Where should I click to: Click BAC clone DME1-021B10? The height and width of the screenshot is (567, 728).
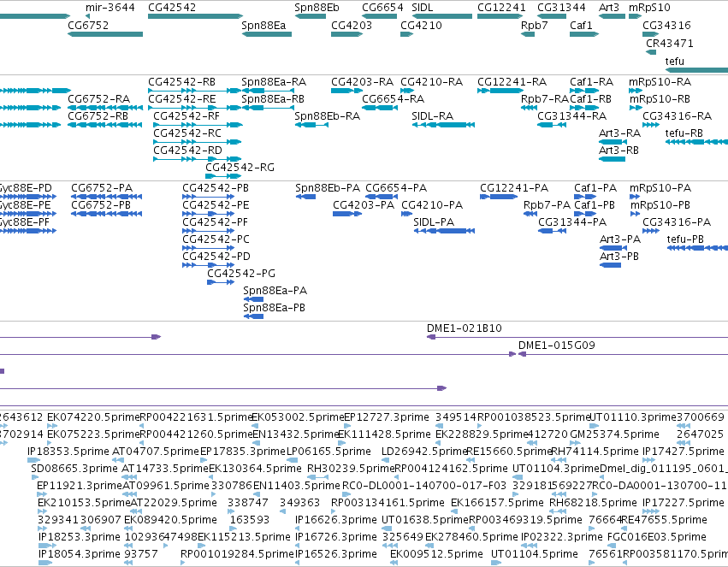coord(577,337)
